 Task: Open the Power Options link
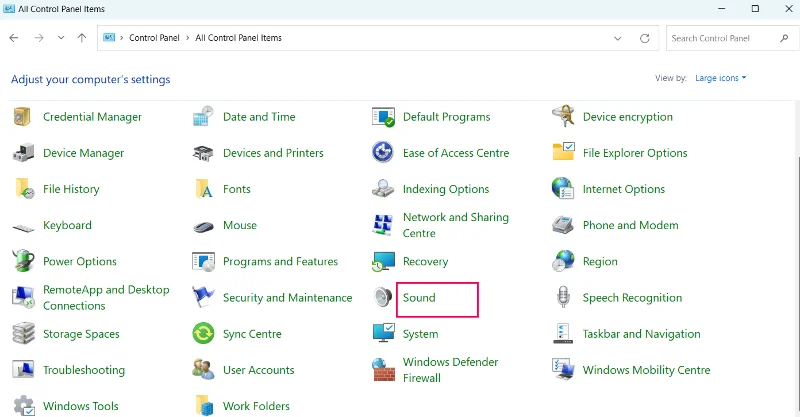(x=80, y=261)
